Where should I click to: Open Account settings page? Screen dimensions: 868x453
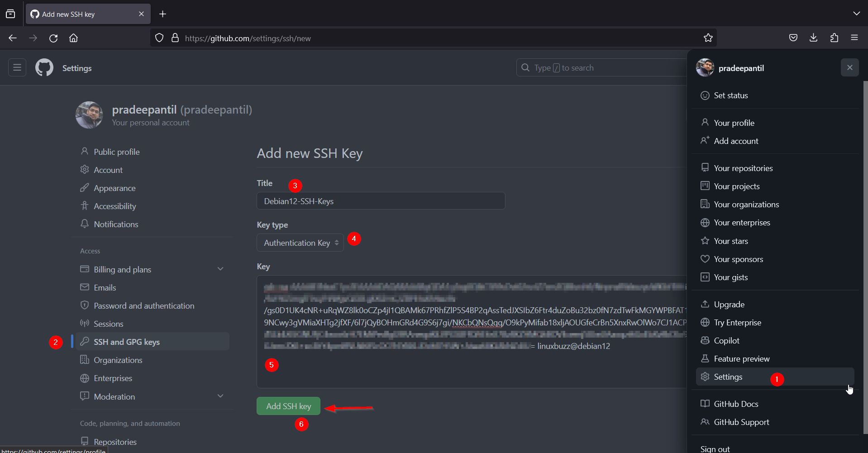(153, 170)
